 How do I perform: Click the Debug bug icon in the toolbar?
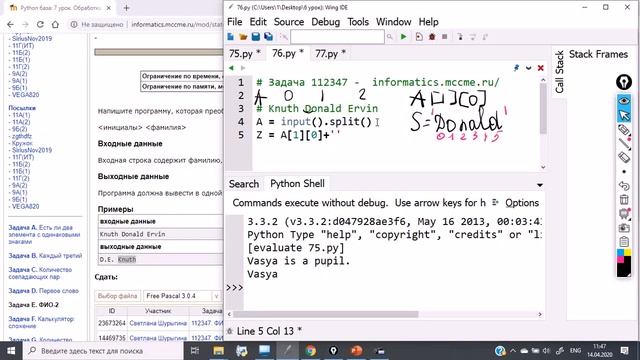432,37
